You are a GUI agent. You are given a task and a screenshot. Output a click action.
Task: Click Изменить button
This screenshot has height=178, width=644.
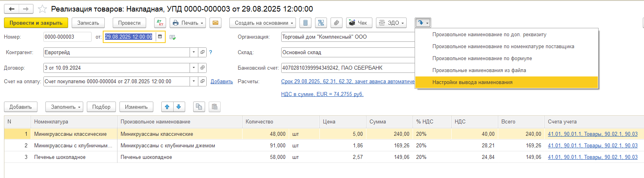click(x=136, y=107)
